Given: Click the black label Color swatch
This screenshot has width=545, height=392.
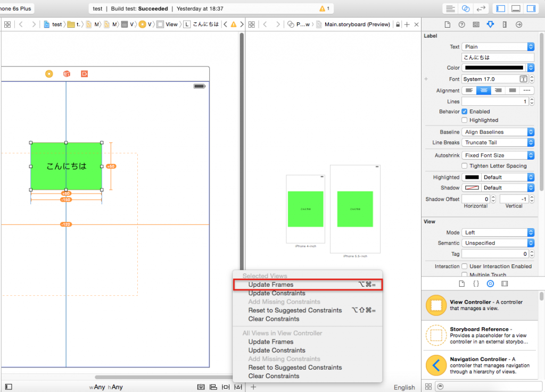Looking at the screenshot, I should [494, 68].
